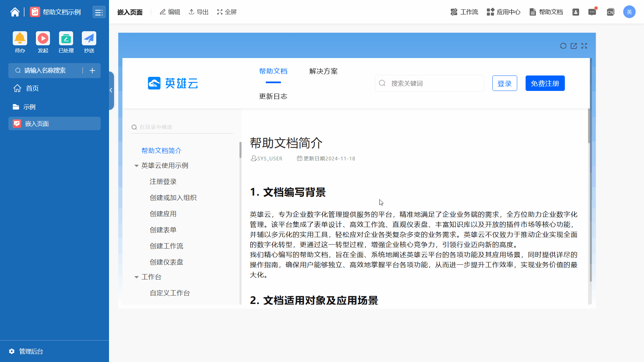Image resolution: width=644 pixels, height=362 pixels.
Task: Collapse the 英雄云使用示例 tree arrow
Action: (137, 166)
